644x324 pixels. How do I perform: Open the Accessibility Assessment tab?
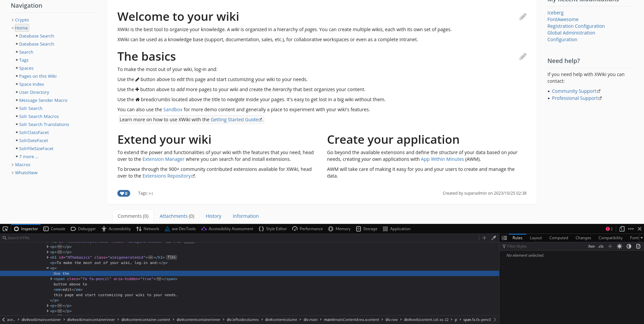point(227,229)
